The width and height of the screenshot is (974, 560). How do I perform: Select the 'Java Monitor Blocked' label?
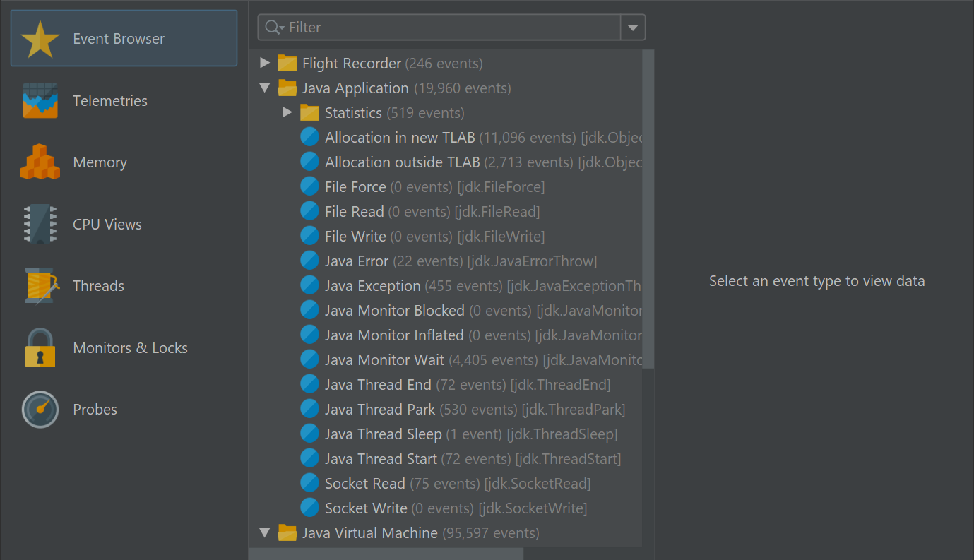[x=395, y=311]
